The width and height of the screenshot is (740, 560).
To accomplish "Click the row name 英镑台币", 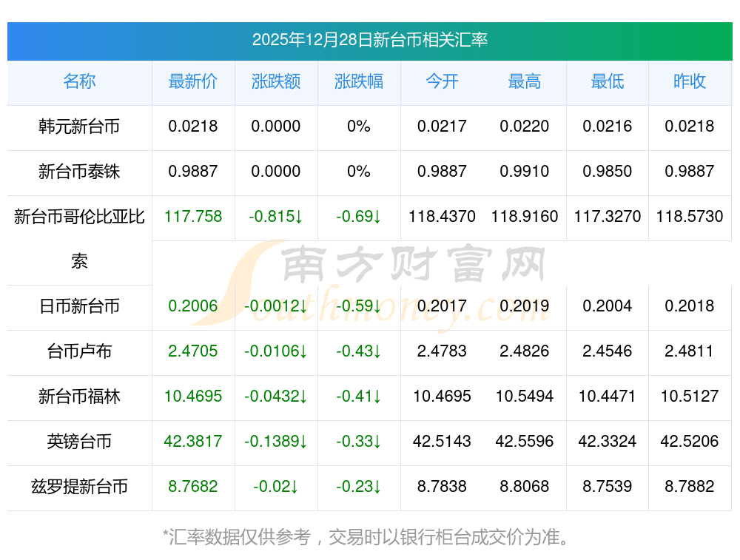I will click(79, 442).
